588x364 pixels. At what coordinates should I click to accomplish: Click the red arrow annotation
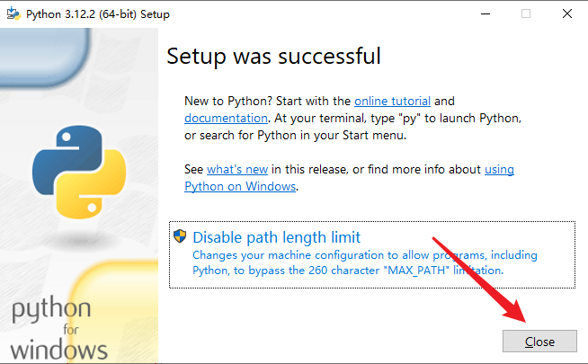[478, 278]
